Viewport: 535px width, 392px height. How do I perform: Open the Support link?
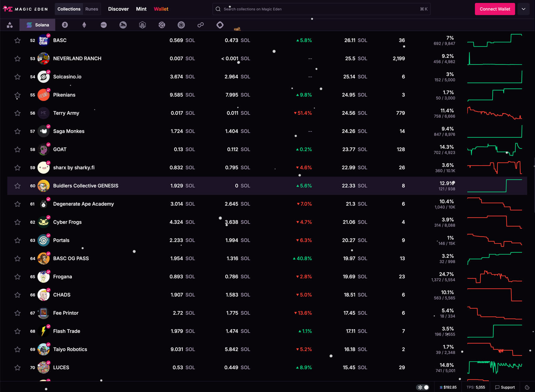[x=505, y=387]
